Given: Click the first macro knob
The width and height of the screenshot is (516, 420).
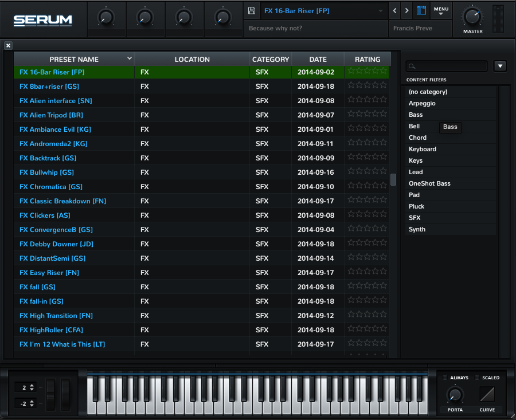Looking at the screenshot, I should [106, 17].
